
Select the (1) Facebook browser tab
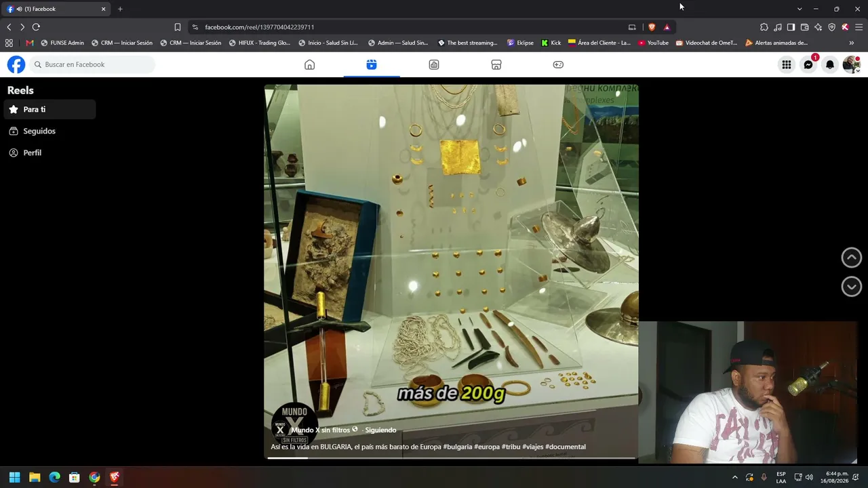[x=57, y=9]
